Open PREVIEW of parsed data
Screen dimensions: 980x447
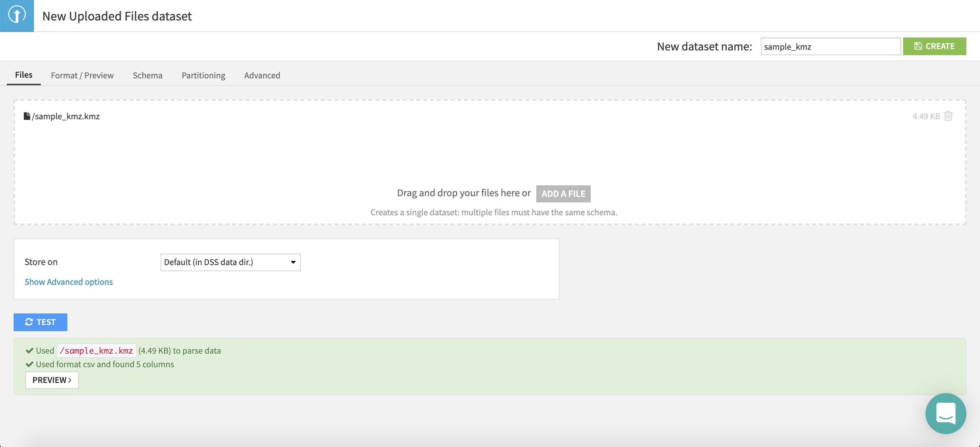pos(52,380)
